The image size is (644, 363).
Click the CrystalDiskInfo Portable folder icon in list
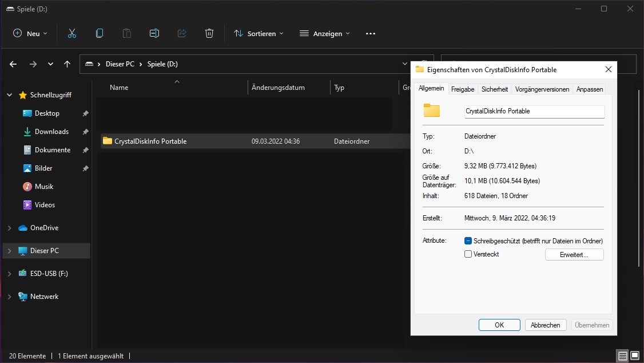click(108, 141)
